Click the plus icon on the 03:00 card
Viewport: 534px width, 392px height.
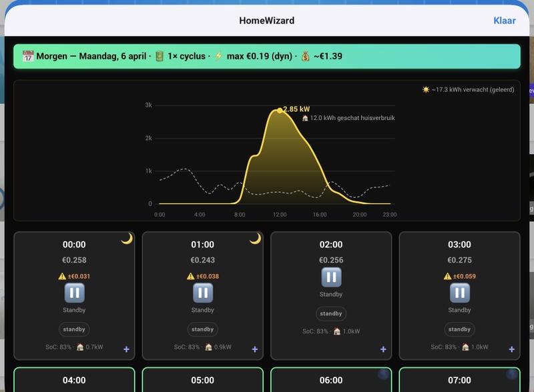tap(511, 349)
